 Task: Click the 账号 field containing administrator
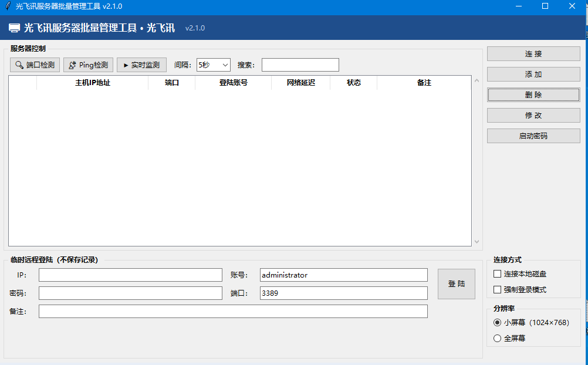click(343, 275)
